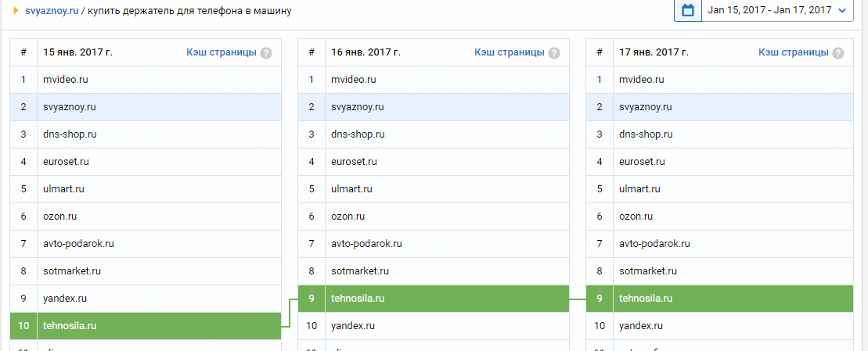Select yandex.ru at position 9 in 15 янв. column
Viewport: 868px width, 351px height.
tap(65, 299)
